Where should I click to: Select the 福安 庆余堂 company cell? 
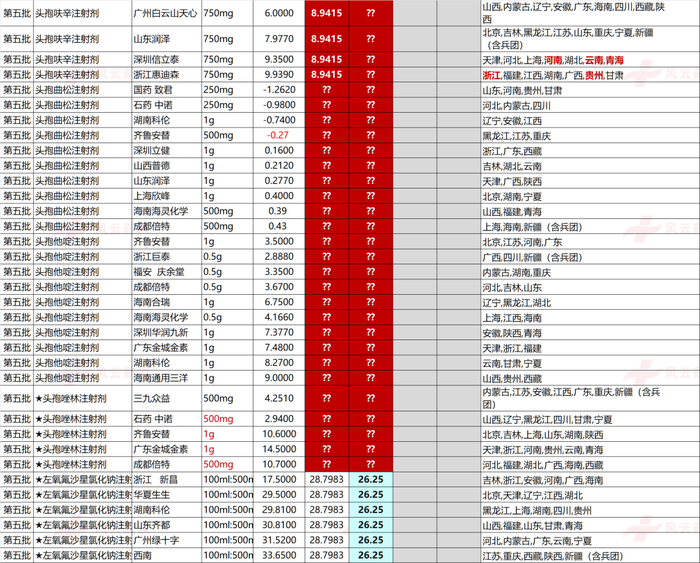167,272
